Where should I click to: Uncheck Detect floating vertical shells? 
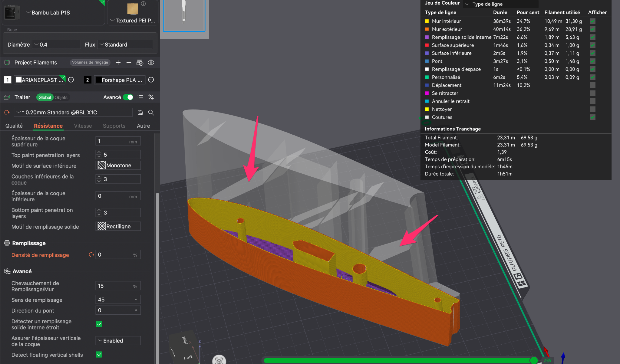coord(99,355)
